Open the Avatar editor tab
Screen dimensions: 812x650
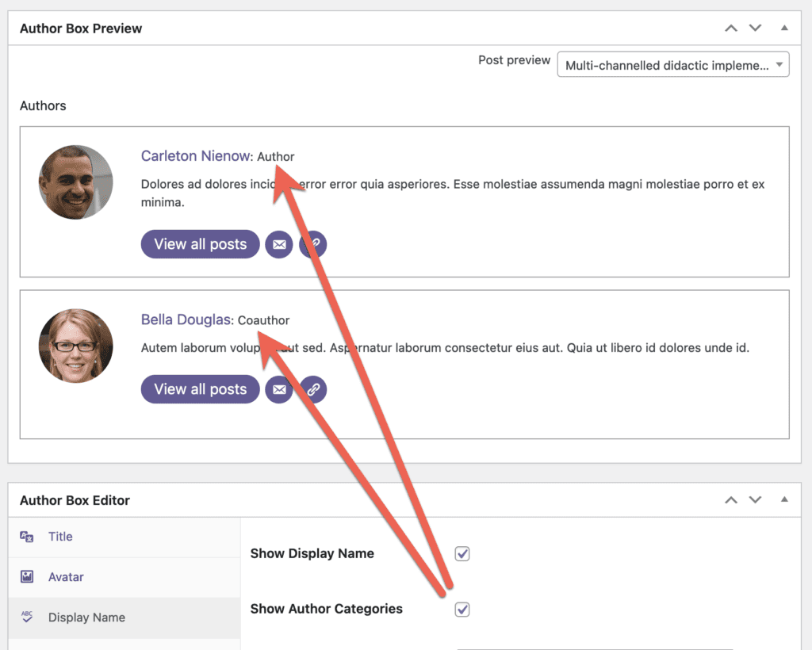point(124,577)
